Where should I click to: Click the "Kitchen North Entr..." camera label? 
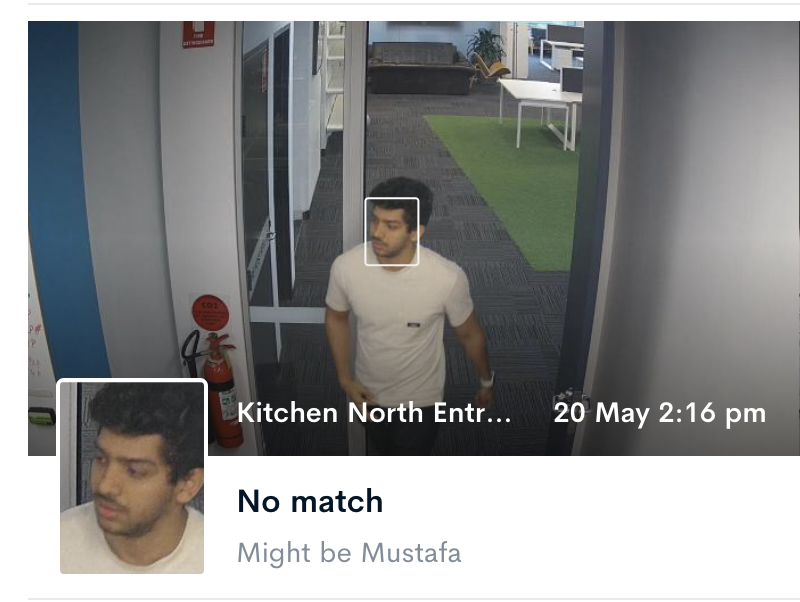pos(374,413)
